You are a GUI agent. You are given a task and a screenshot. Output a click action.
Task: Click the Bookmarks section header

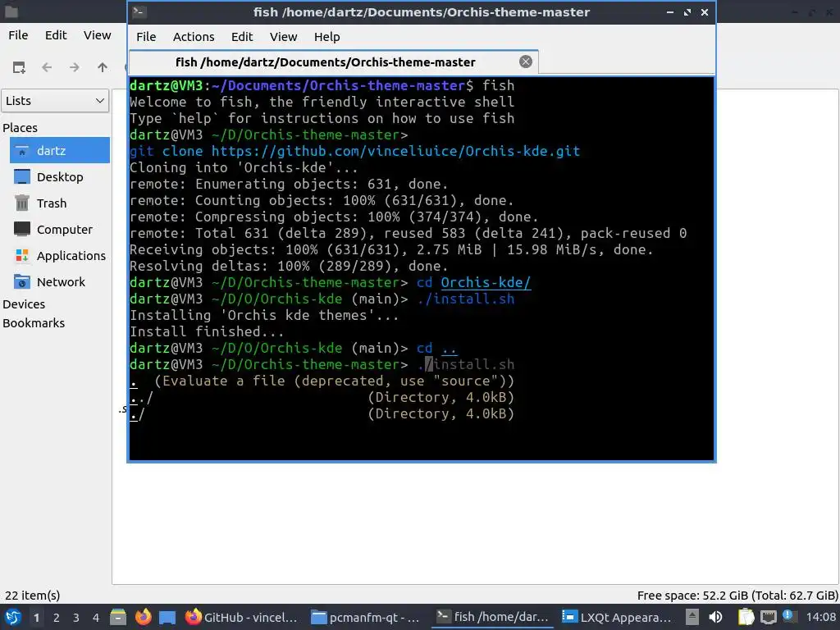point(34,323)
